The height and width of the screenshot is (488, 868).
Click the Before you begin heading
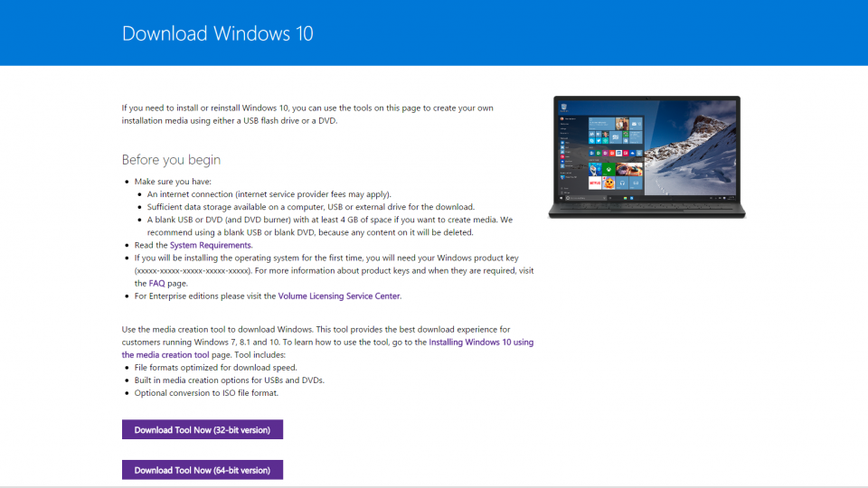pyautogui.click(x=171, y=159)
